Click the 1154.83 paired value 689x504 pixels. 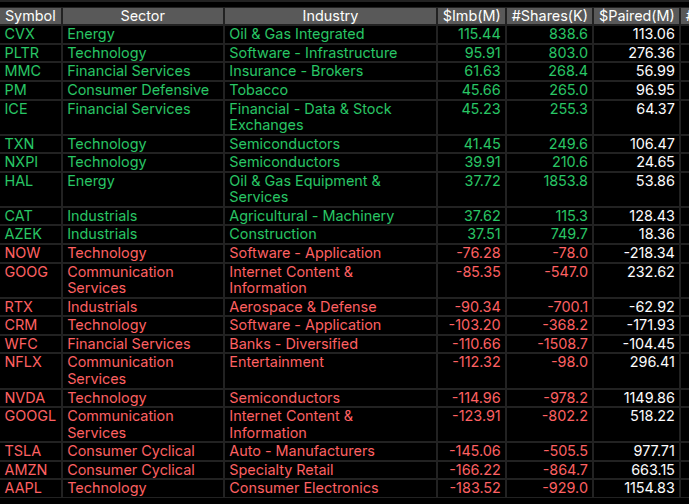[x=649, y=488]
